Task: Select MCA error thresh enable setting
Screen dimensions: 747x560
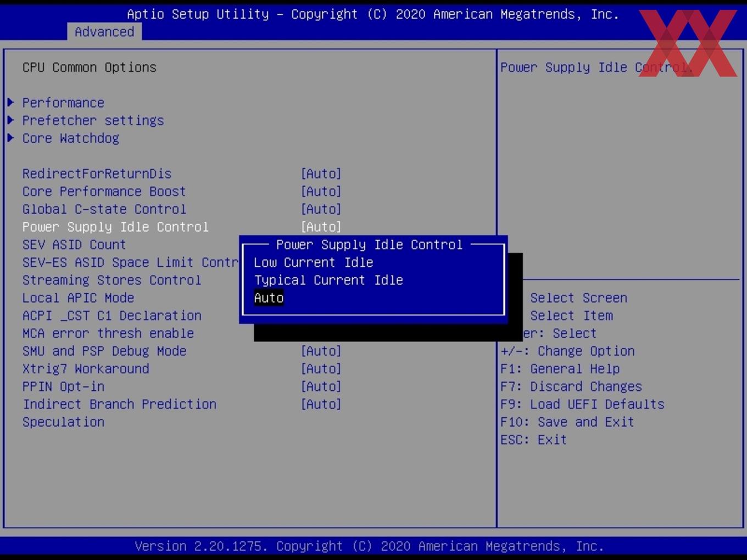Action: pos(108,333)
